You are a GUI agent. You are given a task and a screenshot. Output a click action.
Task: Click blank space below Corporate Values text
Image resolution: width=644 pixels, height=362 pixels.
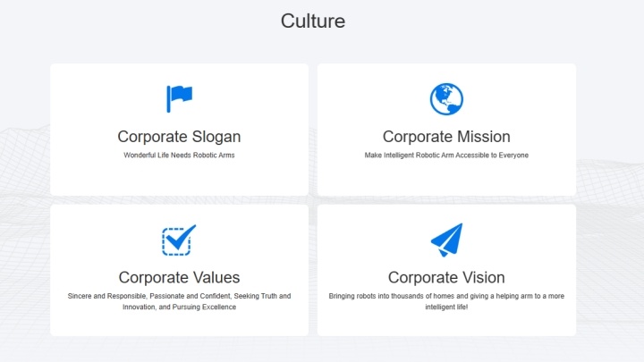tap(179, 324)
